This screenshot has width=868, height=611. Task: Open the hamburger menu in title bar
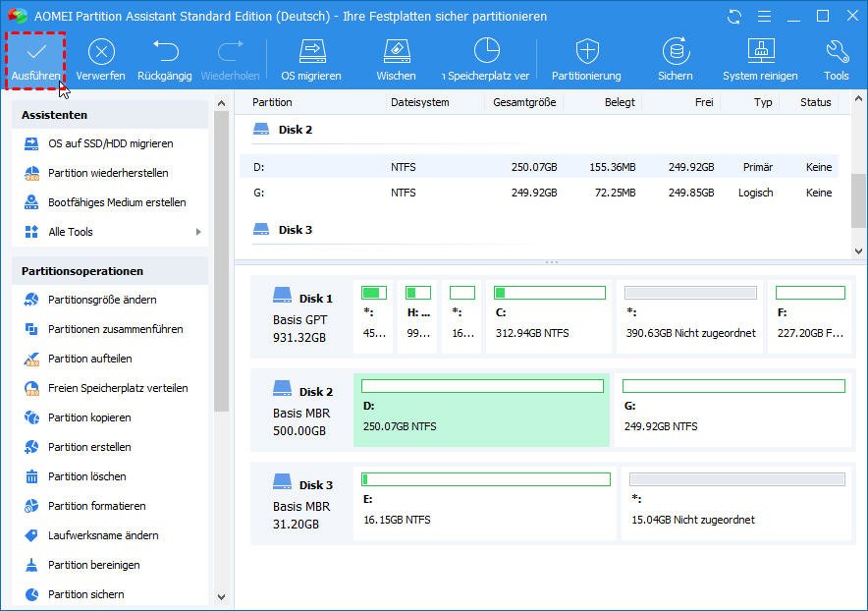(x=765, y=16)
